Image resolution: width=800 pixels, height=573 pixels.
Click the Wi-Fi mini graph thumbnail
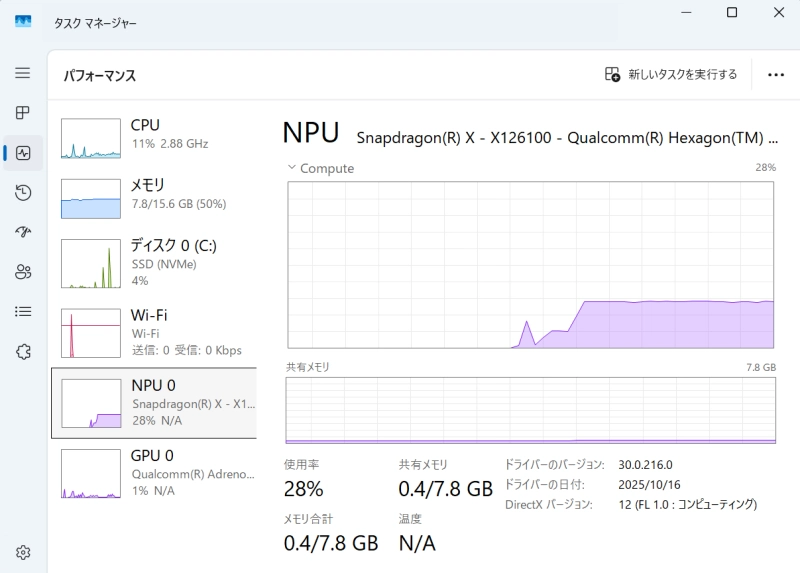click(x=91, y=333)
